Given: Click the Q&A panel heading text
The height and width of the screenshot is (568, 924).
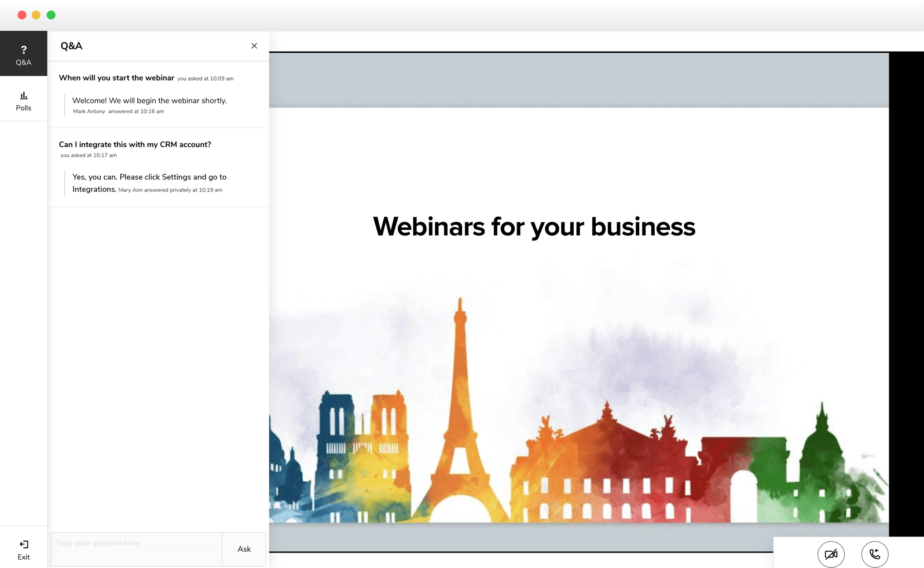Looking at the screenshot, I should pos(71,46).
